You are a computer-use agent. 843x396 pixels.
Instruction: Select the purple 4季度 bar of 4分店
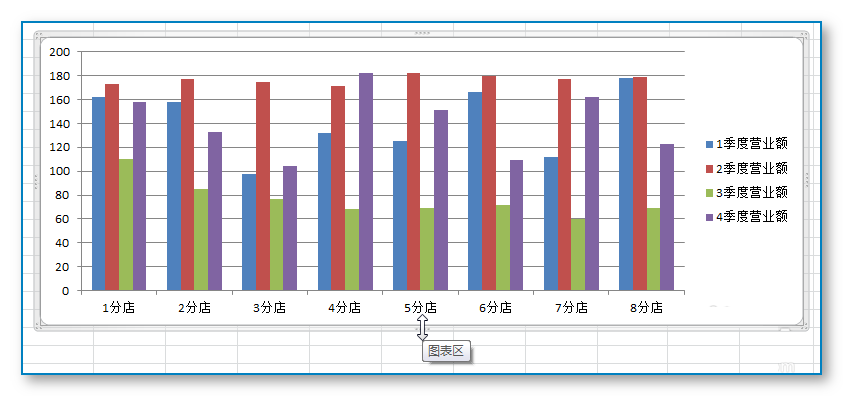(x=366, y=182)
